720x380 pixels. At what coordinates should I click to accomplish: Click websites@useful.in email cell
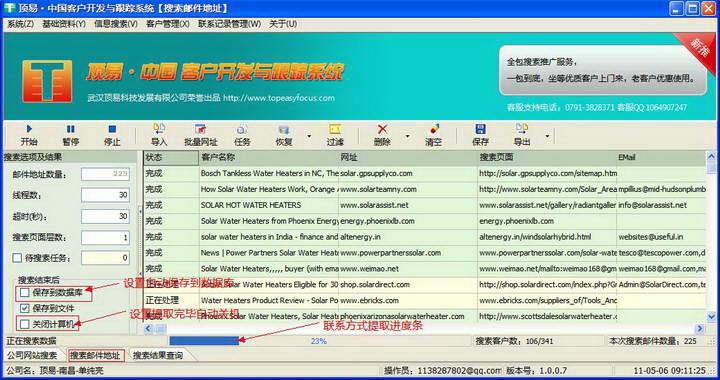click(661, 237)
